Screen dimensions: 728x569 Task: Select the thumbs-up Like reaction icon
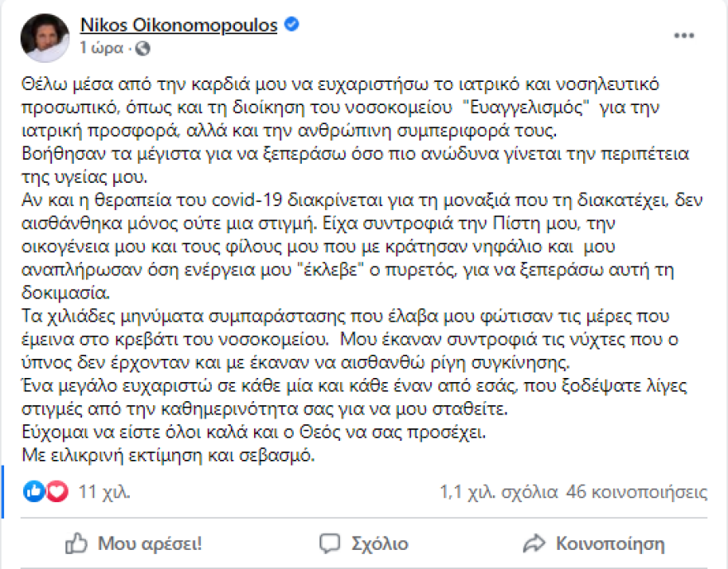[31, 491]
